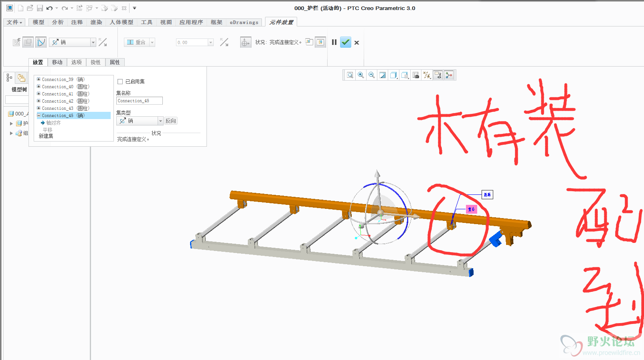Click the Regenerate icon in quick access bar
The width and height of the screenshot is (644, 360).
(x=79, y=8)
